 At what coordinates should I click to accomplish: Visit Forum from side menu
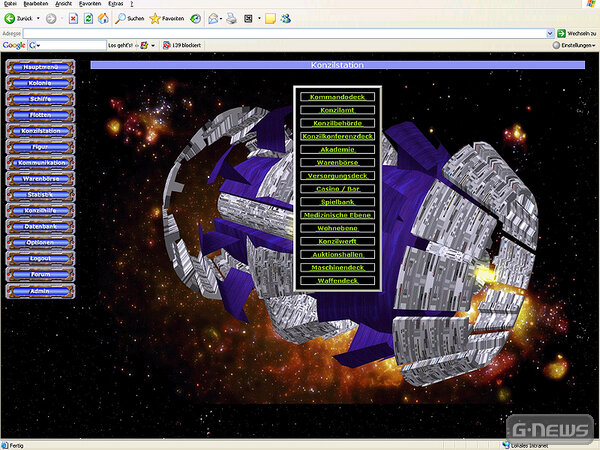[x=41, y=274]
